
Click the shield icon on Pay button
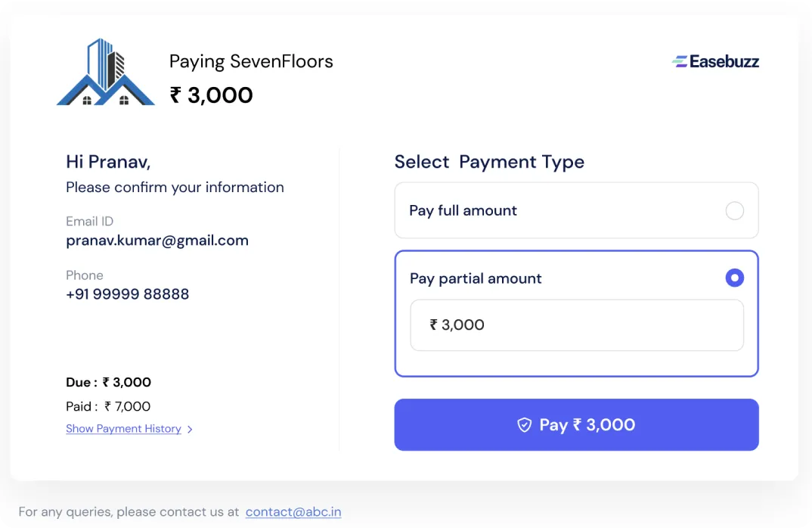point(524,425)
